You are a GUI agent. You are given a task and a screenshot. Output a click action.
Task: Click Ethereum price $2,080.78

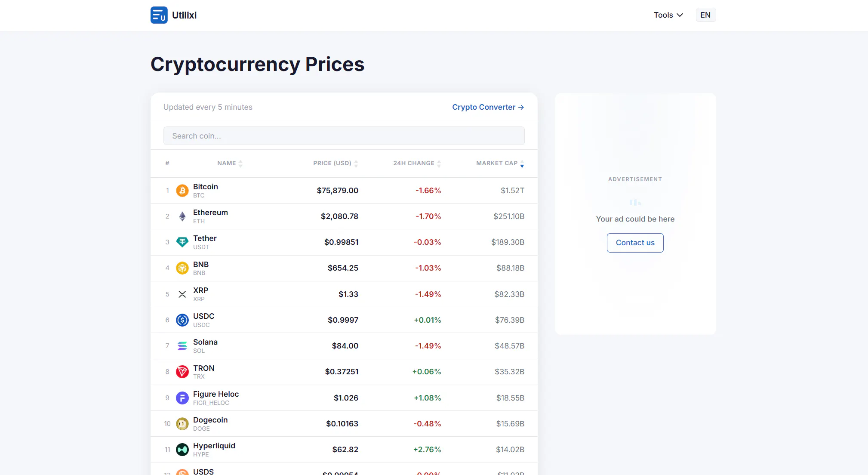(x=339, y=216)
